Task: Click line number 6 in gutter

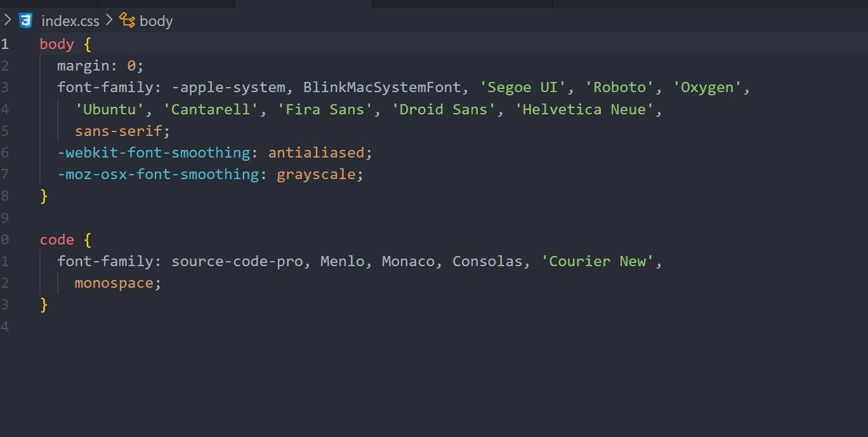Action: [x=4, y=152]
